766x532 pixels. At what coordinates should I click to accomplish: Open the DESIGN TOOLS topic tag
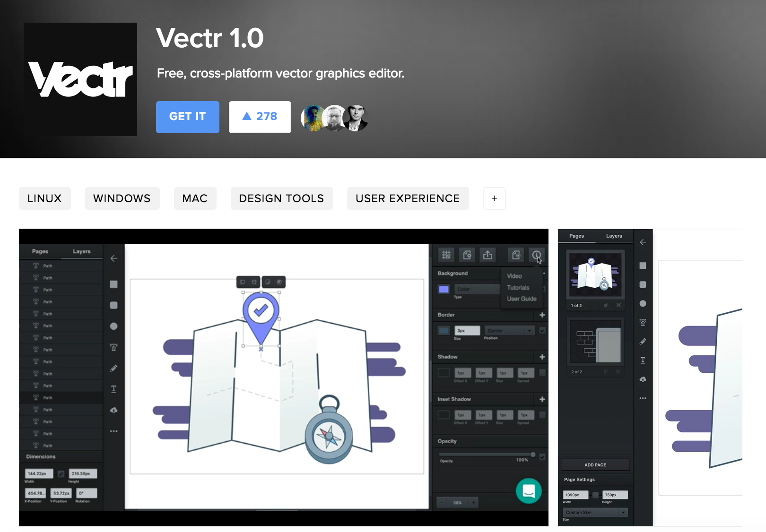[282, 198]
